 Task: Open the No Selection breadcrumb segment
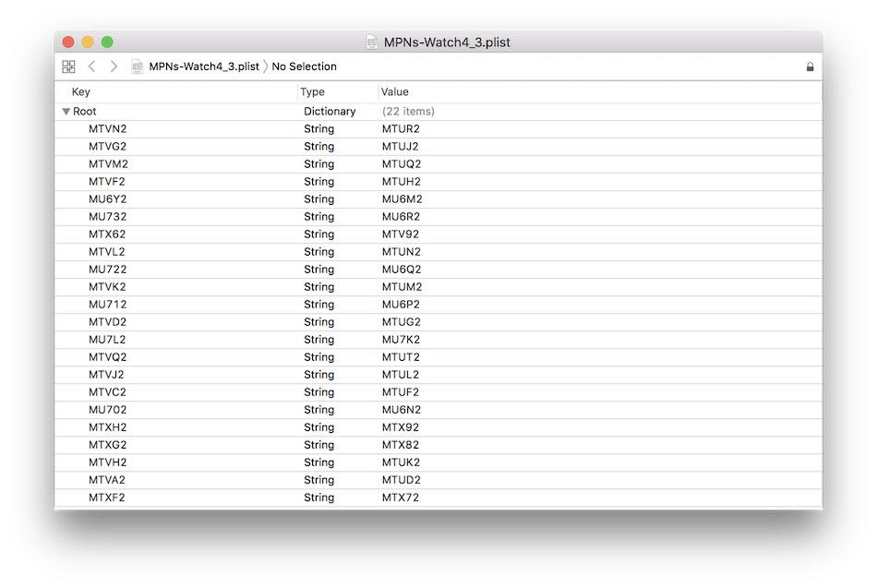(305, 66)
